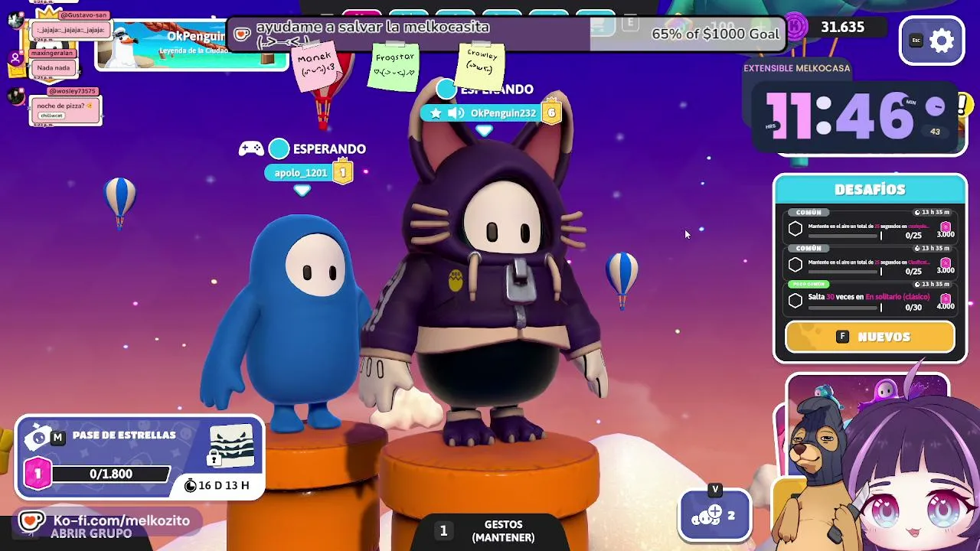This screenshot has width=980, height=551.
Task: Click the @Gustavo-san chat username
Action: (x=83, y=15)
